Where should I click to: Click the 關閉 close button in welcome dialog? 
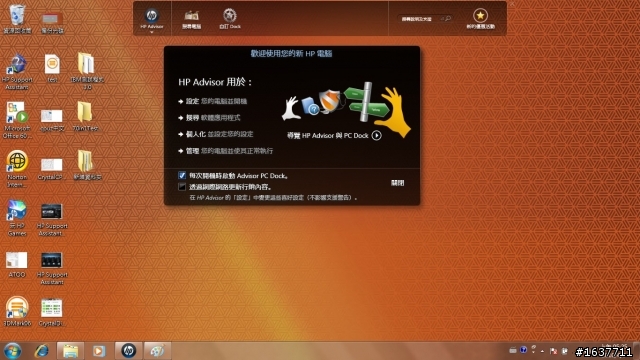(397, 183)
